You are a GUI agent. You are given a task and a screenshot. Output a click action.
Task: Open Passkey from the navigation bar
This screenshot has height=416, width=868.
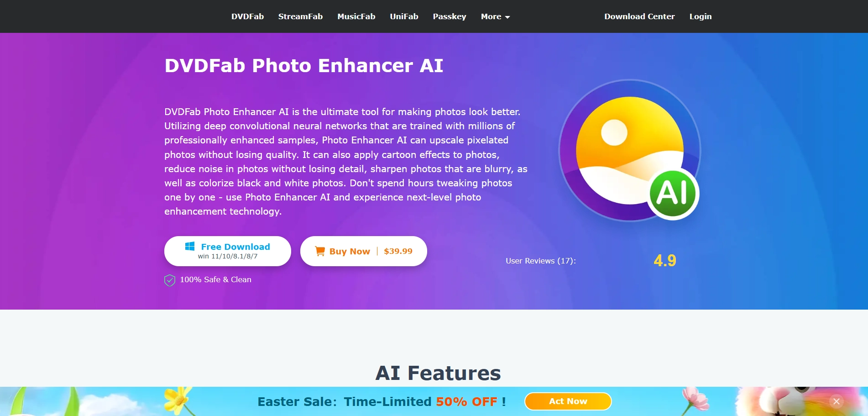pyautogui.click(x=450, y=16)
